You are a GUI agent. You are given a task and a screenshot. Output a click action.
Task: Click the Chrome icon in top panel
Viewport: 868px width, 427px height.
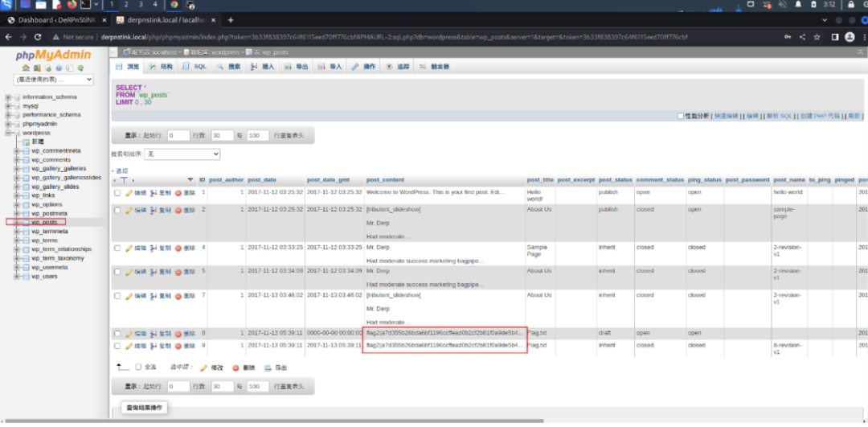click(174, 5)
